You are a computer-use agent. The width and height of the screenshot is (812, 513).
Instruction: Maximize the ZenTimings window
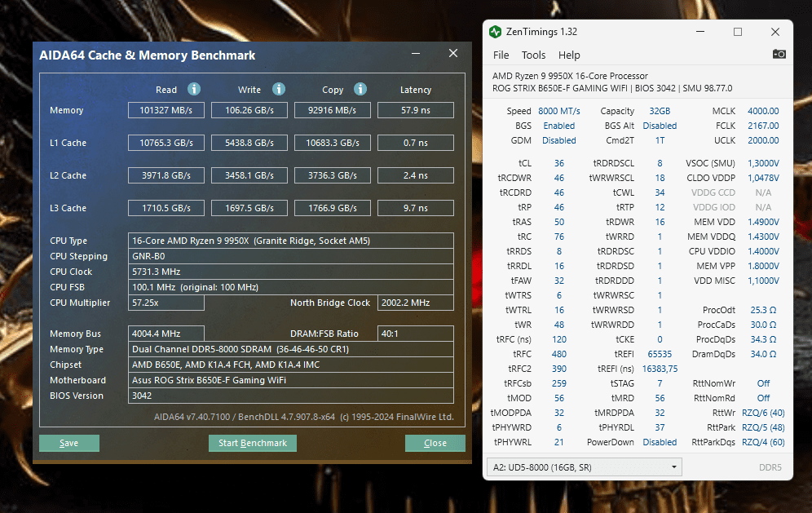pos(738,32)
